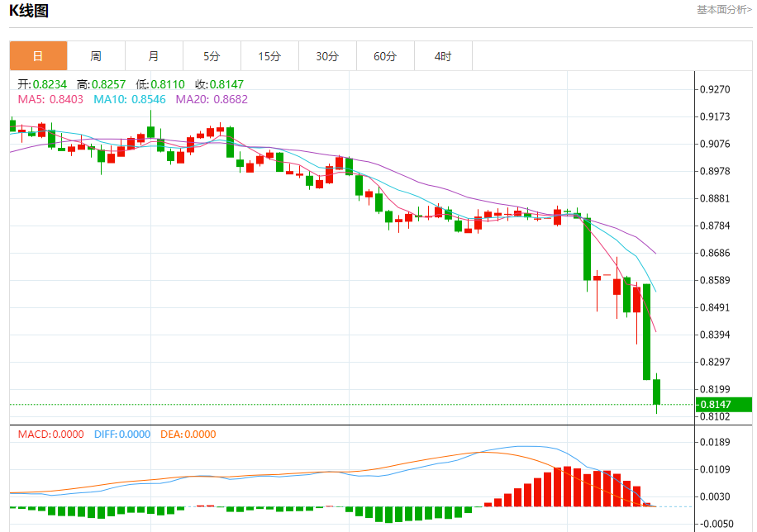Click the MA5 0.8403 legend label
The width and height of the screenshot is (757, 532).
(x=50, y=99)
